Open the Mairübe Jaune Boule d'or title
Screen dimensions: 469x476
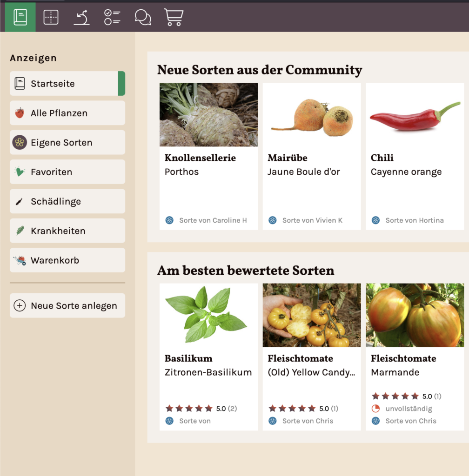click(x=304, y=165)
